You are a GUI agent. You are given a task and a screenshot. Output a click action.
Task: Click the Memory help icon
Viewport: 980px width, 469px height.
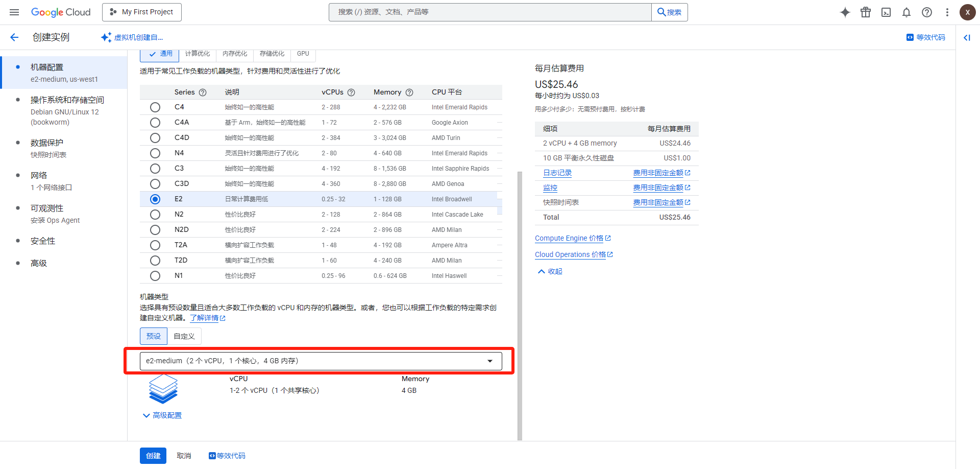(409, 92)
